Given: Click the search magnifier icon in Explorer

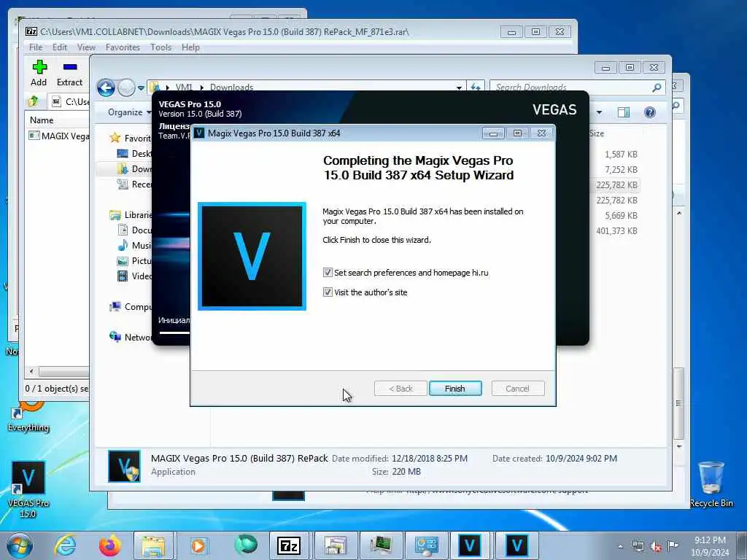Looking at the screenshot, I should [x=657, y=87].
